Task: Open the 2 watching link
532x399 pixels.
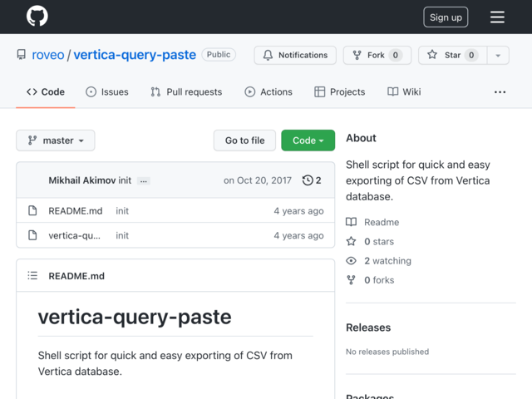Action: (387, 260)
